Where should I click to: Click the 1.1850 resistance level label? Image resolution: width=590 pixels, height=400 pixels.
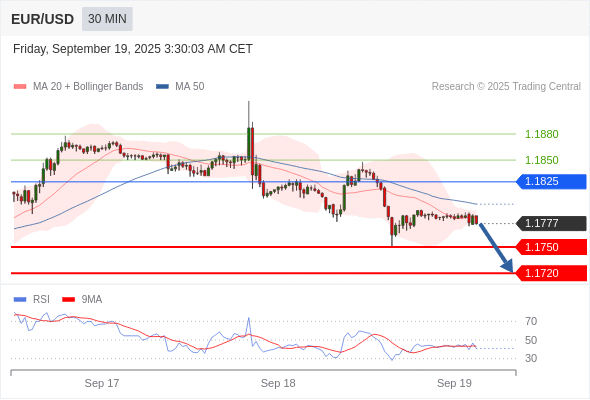(541, 160)
